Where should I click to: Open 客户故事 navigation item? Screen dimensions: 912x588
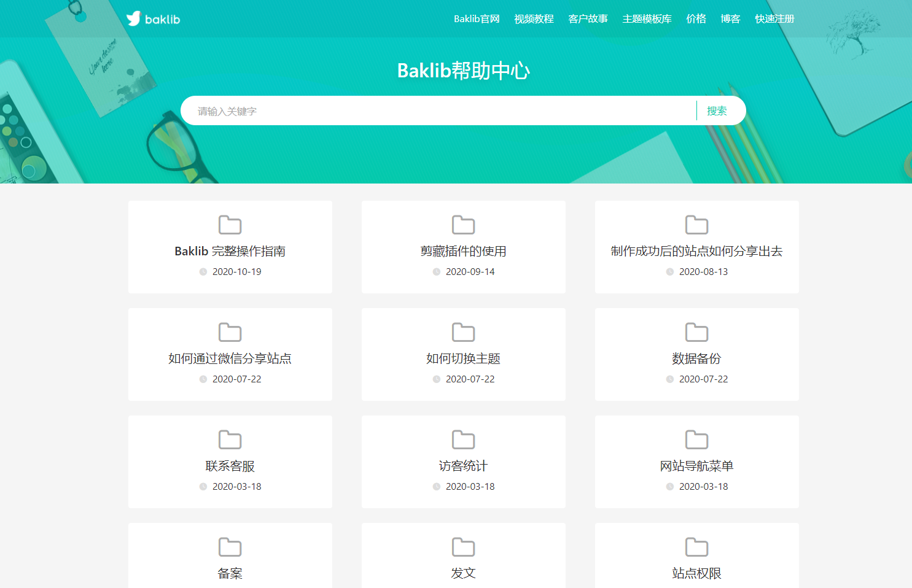point(588,19)
